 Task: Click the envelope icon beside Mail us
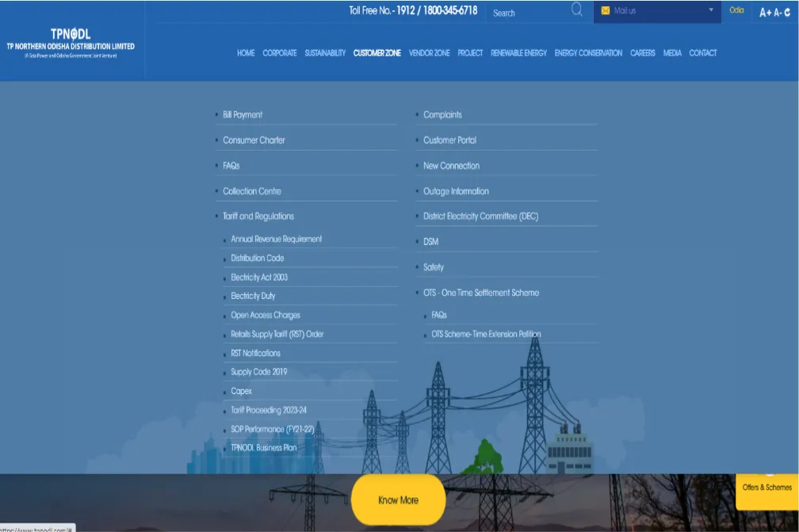pyautogui.click(x=606, y=11)
